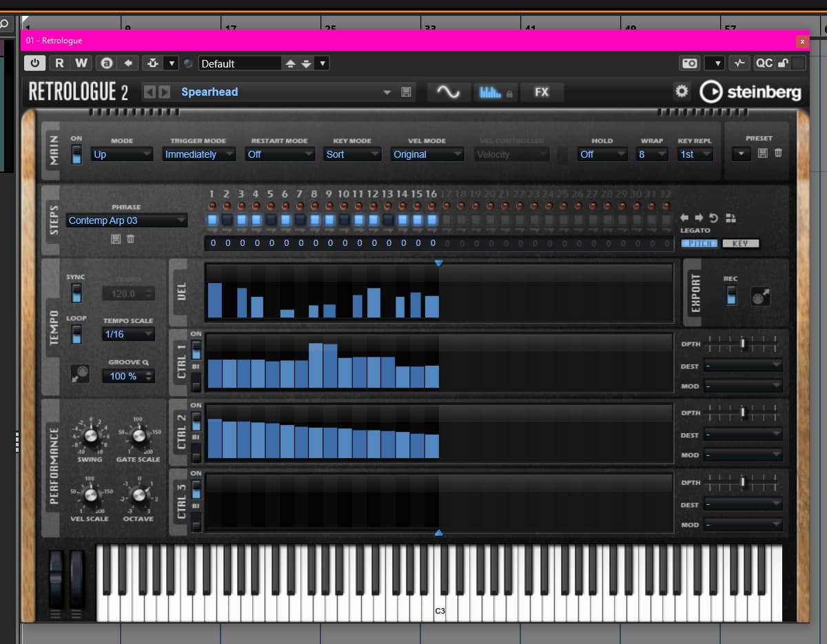Open CTRL 1 DEST dropdown
This screenshot has width=827, height=644.
click(744, 366)
